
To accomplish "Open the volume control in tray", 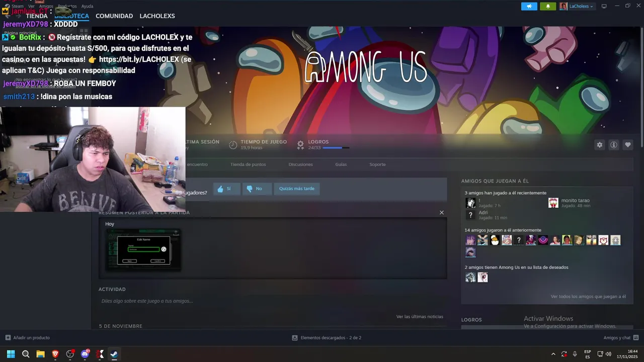I will 608,354.
